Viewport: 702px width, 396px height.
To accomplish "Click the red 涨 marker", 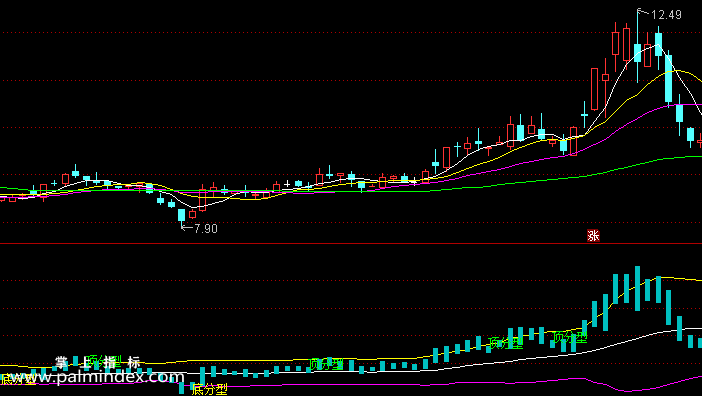I will pyautogui.click(x=593, y=236).
